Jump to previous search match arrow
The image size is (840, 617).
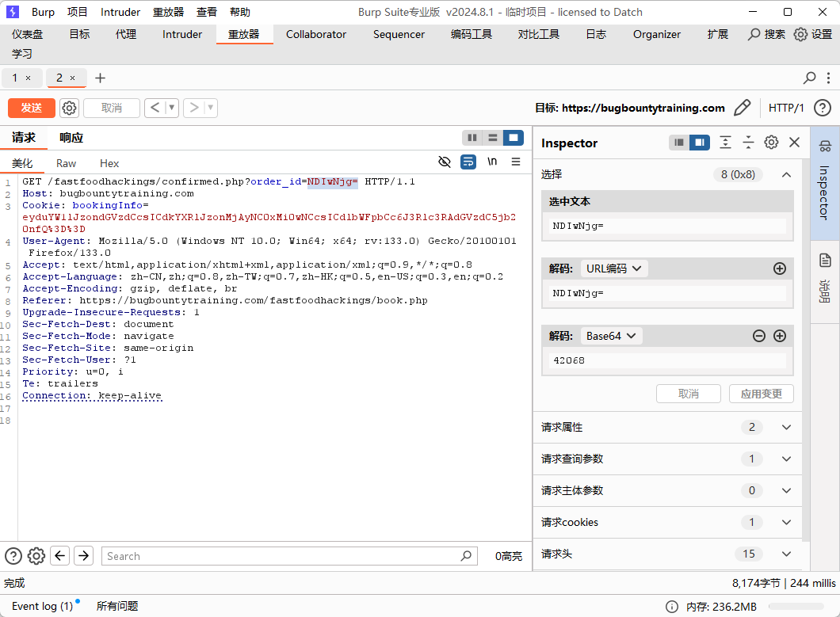(x=60, y=556)
